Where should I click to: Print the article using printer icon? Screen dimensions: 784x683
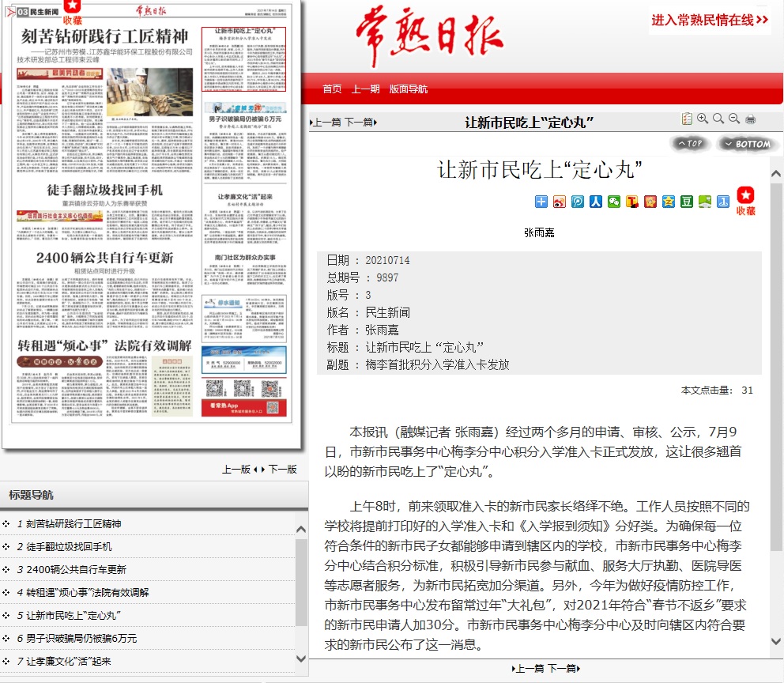click(751, 119)
